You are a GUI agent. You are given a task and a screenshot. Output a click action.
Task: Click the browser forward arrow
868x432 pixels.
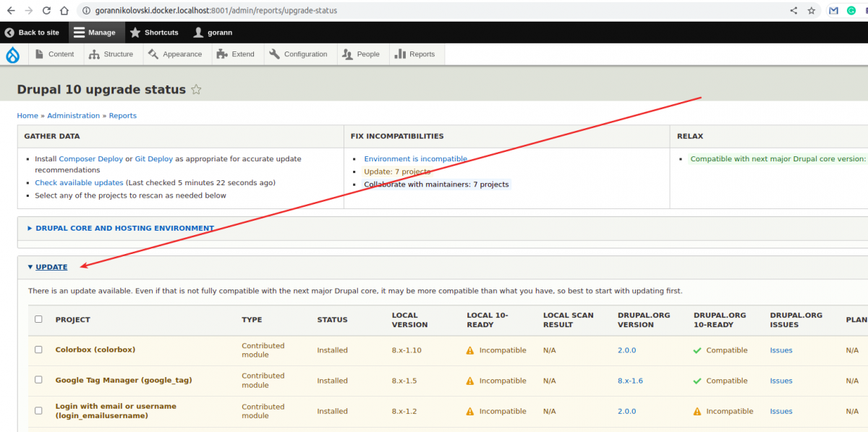pos(29,11)
